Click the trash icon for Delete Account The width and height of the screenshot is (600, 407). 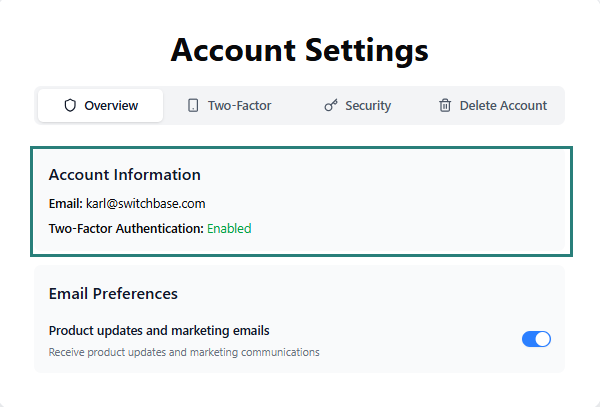coord(445,106)
